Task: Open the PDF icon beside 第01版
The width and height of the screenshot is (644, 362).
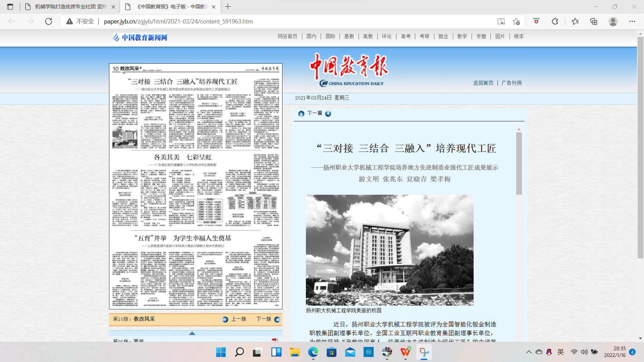Action: coord(275,340)
